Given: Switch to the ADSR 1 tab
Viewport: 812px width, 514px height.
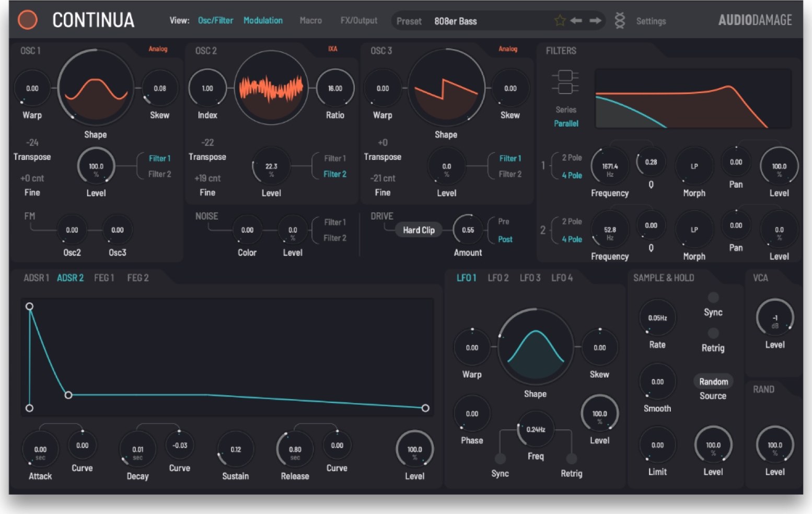Looking at the screenshot, I should point(36,278).
